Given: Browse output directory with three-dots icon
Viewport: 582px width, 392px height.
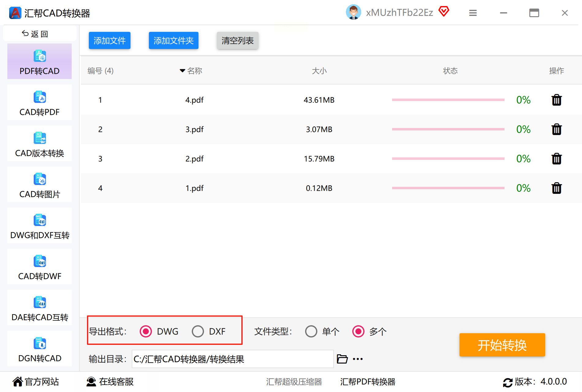Looking at the screenshot, I should [x=358, y=359].
